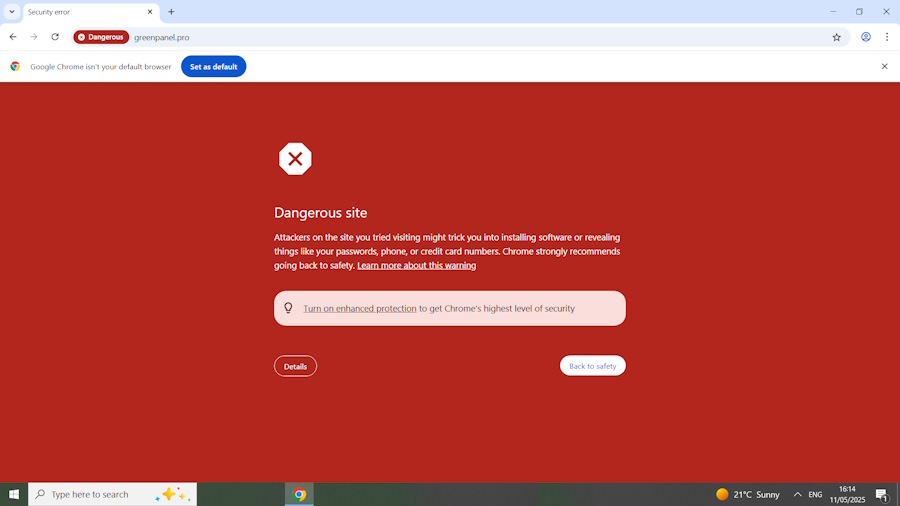Show hidden system tray icons
900x506 pixels.
click(x=797, y=494)
